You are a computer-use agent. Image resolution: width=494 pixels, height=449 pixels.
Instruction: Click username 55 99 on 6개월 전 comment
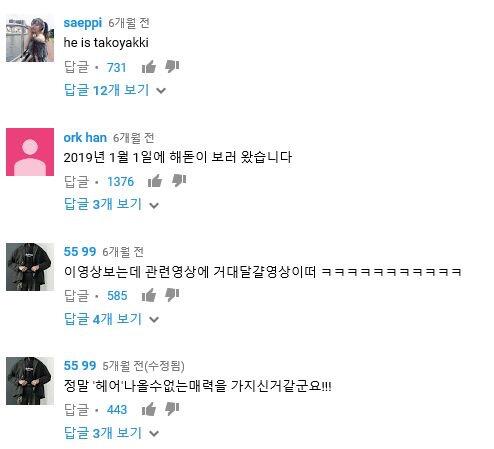pyautogui.click(x=80, y=251)
